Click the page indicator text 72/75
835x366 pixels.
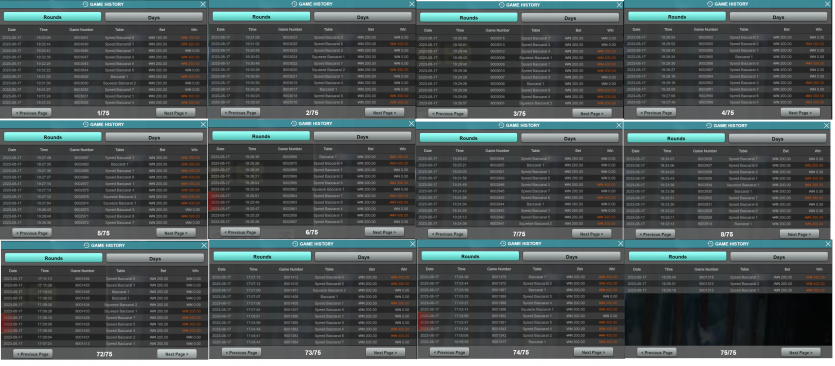104,354
